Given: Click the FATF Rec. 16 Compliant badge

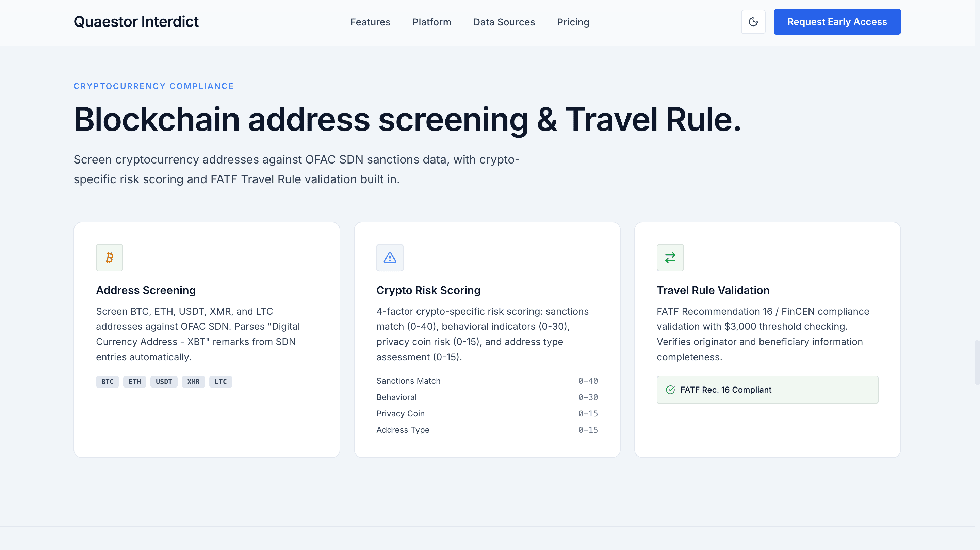Looking at the screenshot, I should [767, 390].
